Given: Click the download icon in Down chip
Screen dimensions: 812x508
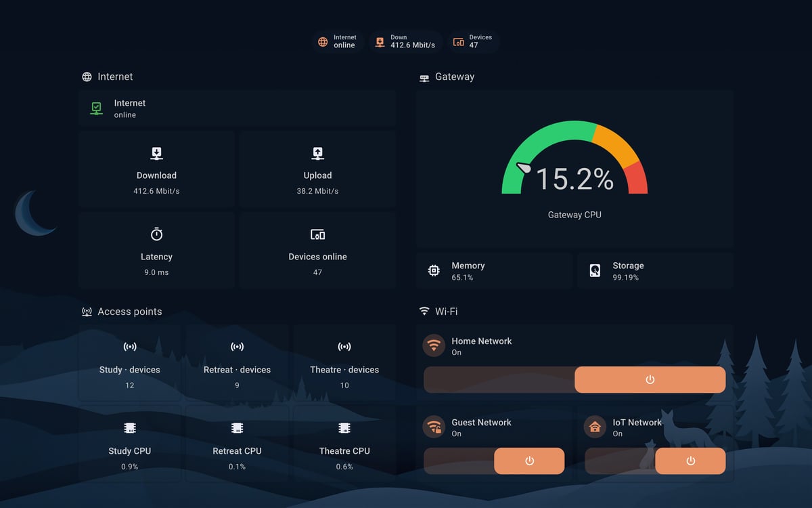Looking at the screenshot, I should (380, 42).
